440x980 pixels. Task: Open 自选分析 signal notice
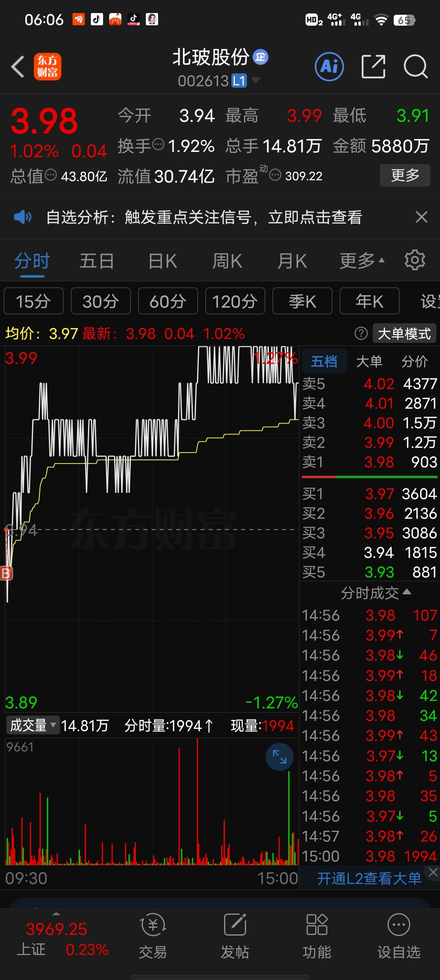[204, 217]
